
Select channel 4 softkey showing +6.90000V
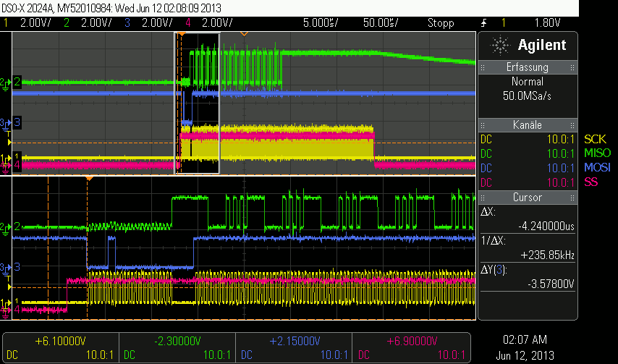click(411, 348)
